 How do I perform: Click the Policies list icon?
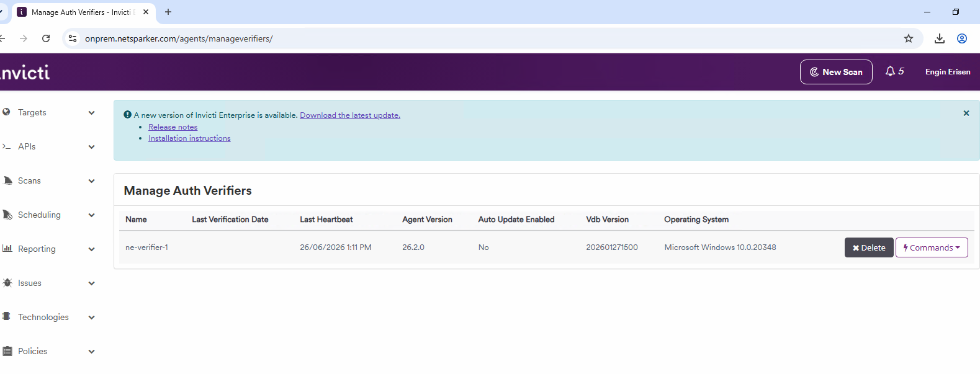coord(7,351)
